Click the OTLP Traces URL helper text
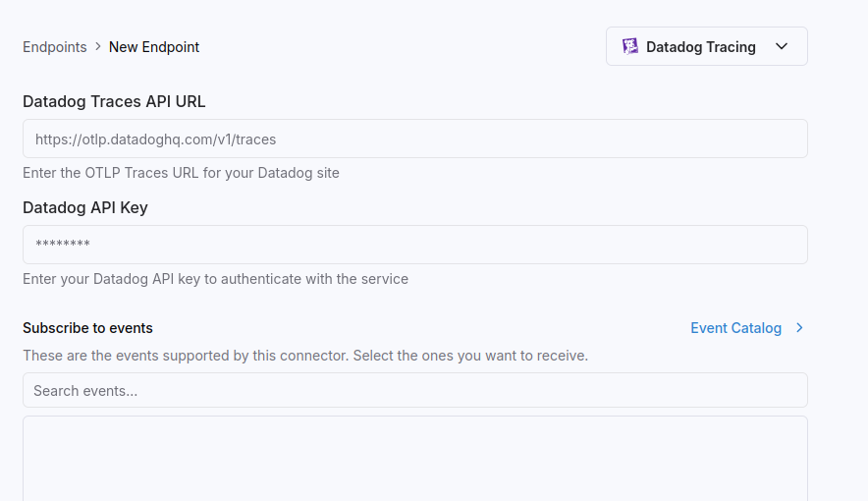 (181, 173)
